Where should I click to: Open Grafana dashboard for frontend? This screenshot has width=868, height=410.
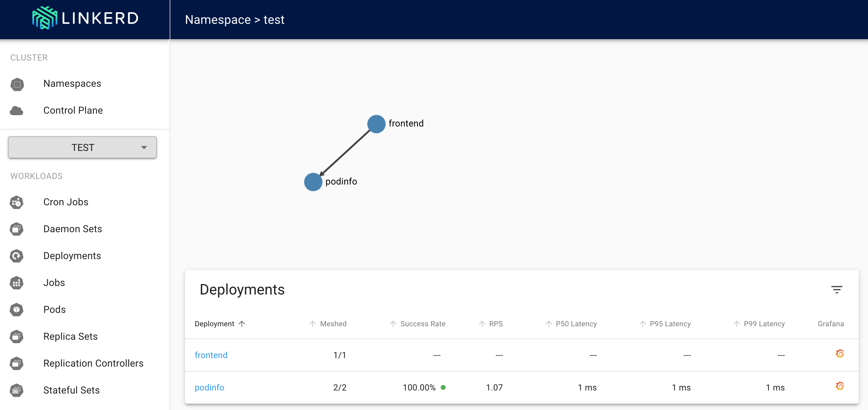click(x=839, y=354)
